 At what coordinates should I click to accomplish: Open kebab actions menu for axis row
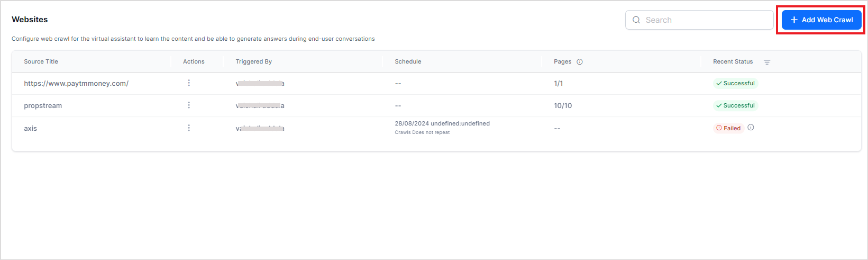pos(189,128)
